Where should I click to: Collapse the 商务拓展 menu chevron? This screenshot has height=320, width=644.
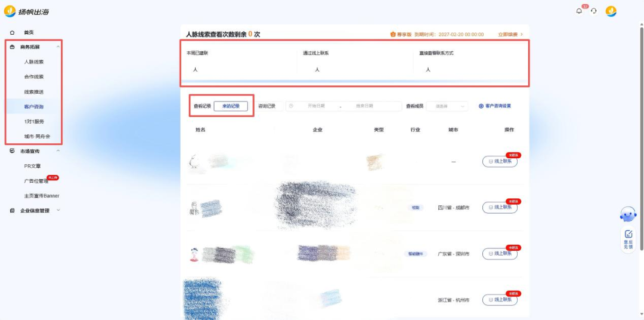click(58, 47)
